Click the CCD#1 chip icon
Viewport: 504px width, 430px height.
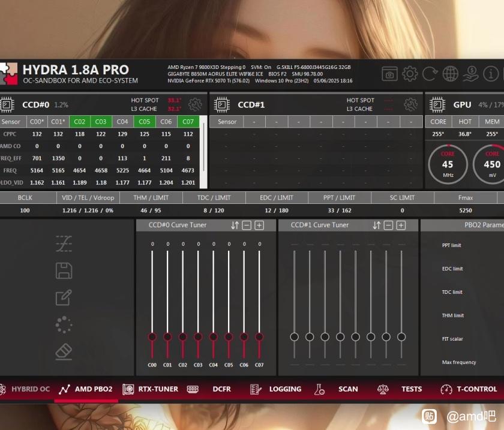[x=222, y=105]
